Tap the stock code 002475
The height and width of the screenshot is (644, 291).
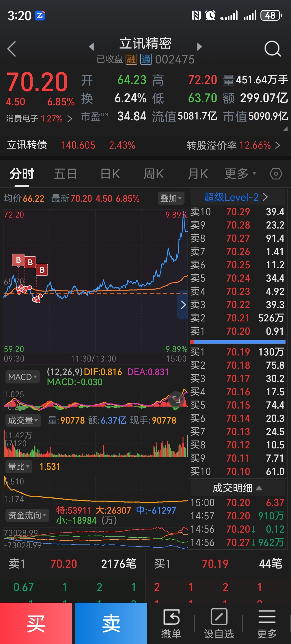click(175, 60)
